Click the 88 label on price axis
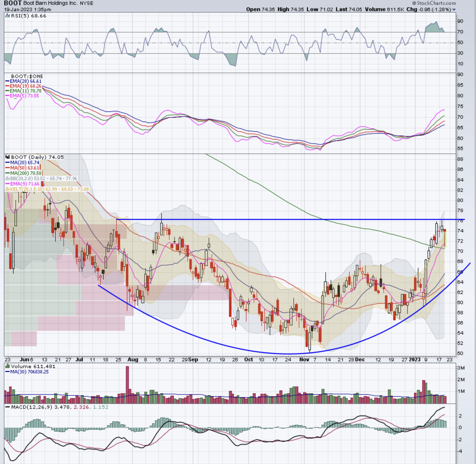 coord(460,159)
